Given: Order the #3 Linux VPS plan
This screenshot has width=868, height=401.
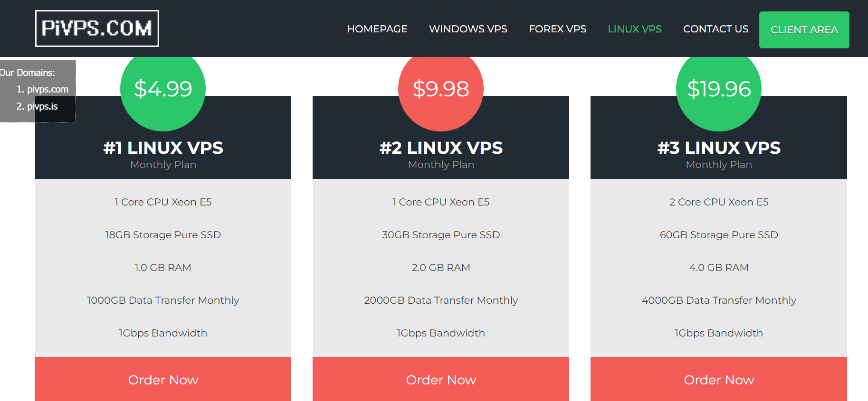Looking at the screenshot, I should click(x=719, y=379).
